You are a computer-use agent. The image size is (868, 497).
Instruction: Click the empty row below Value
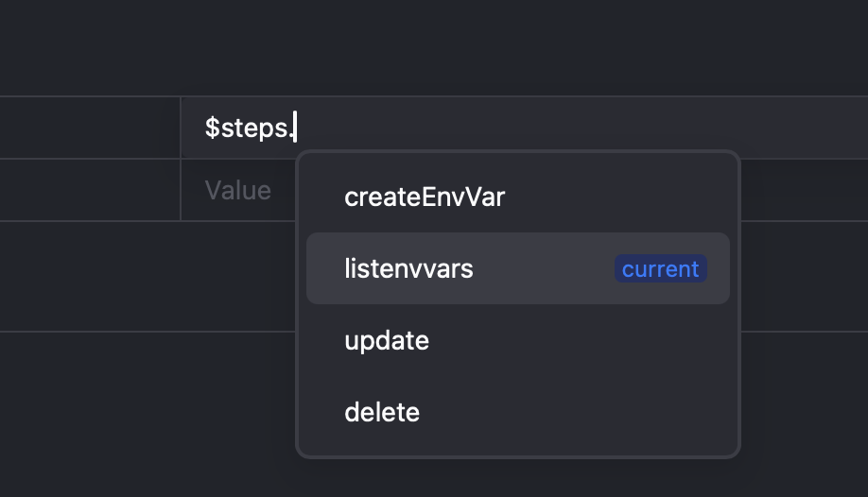tap(142, 276)
